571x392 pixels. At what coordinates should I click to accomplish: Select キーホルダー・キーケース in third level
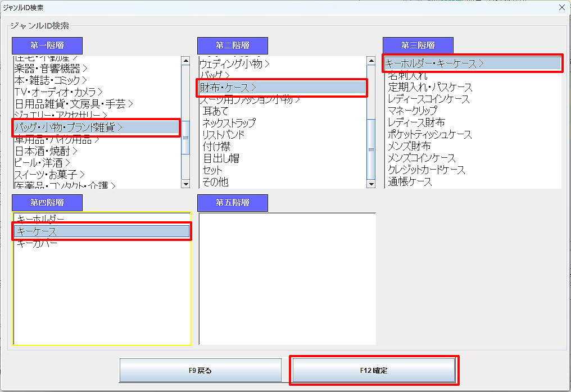(473, 63)
